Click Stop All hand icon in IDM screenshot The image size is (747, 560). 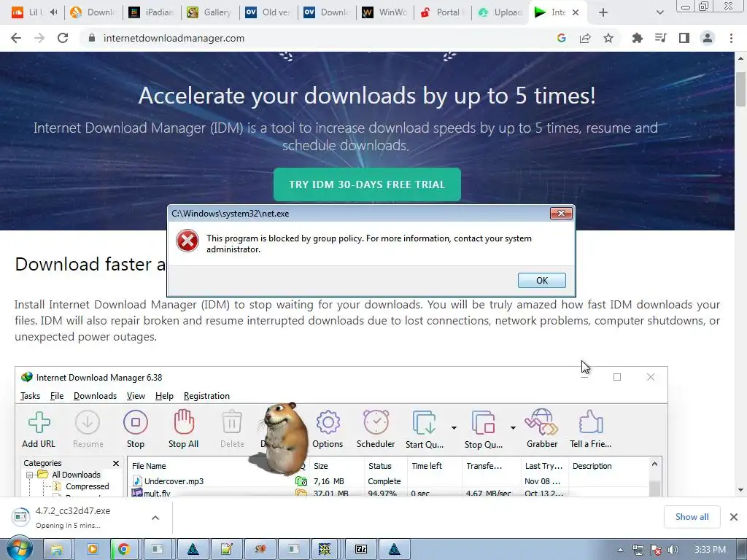point(183,422)
